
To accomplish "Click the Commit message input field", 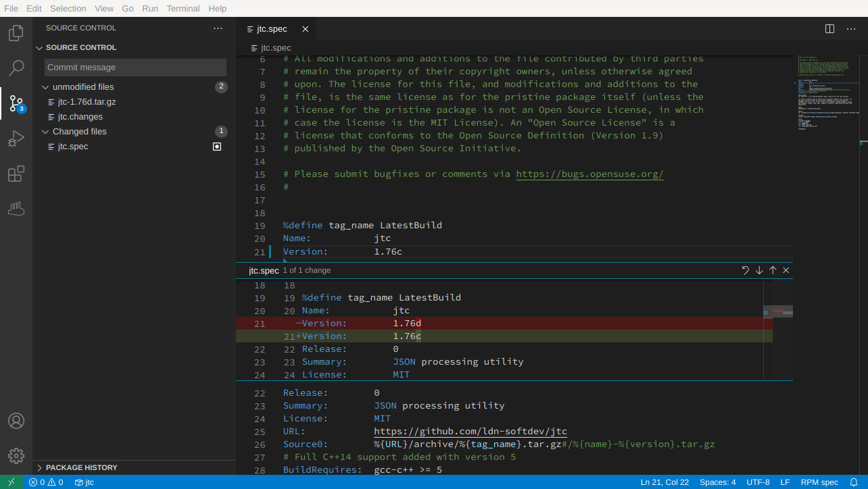I will click(x=135, y=67).
